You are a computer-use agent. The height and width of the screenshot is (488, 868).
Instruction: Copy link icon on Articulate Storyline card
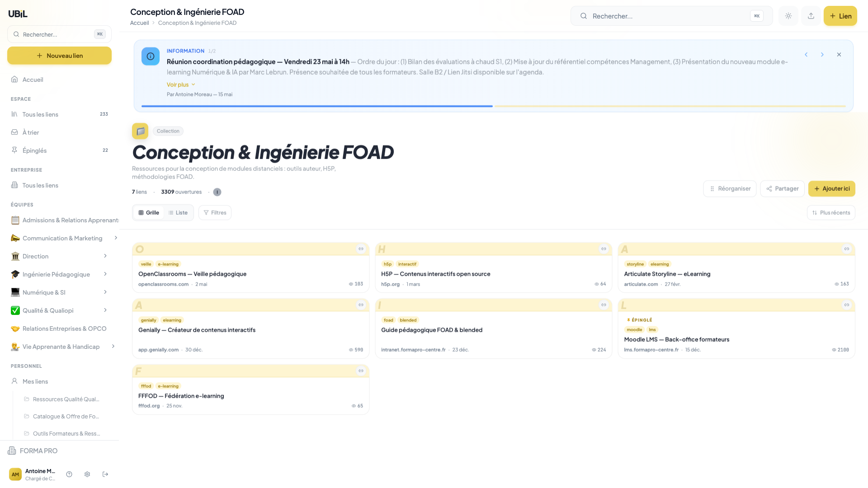pos(847,249)
